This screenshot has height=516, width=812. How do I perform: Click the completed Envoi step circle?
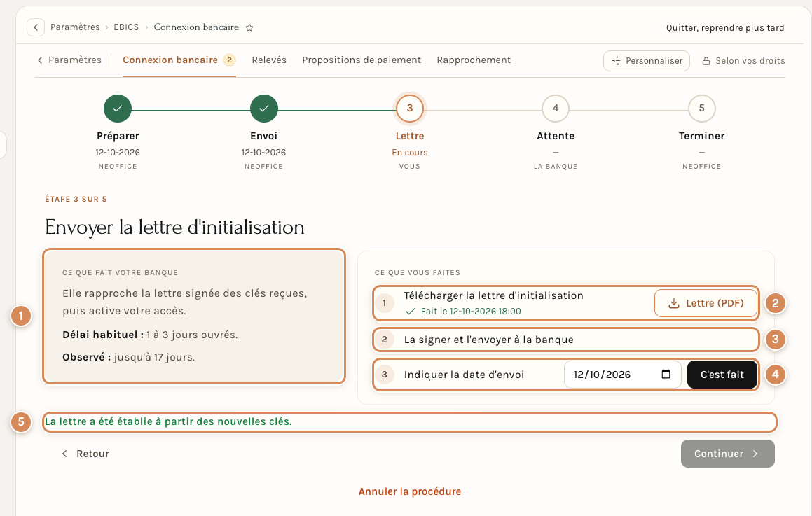(x=264, y=108)
